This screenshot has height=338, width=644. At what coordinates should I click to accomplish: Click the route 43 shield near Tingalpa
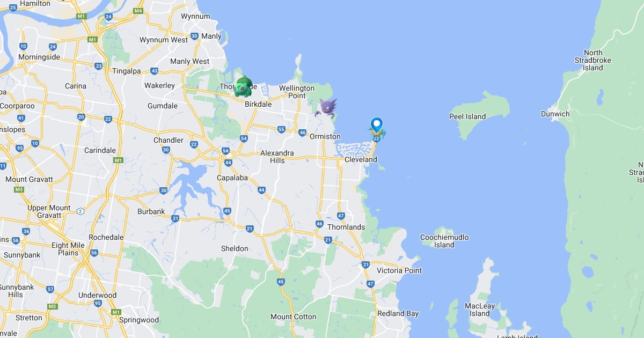click(x=155, y=71)
